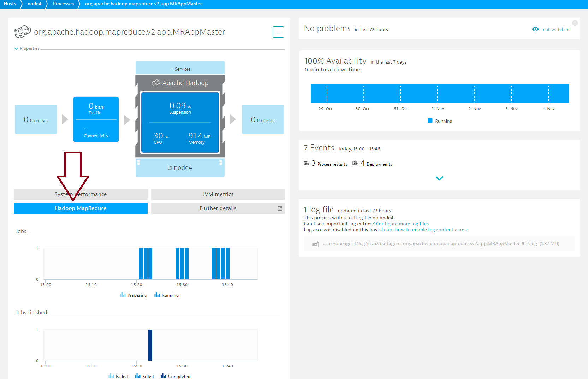The height and width of the screenshot is (379, 588).
Task: Expand the Properties section
Action: coord(27,48)
